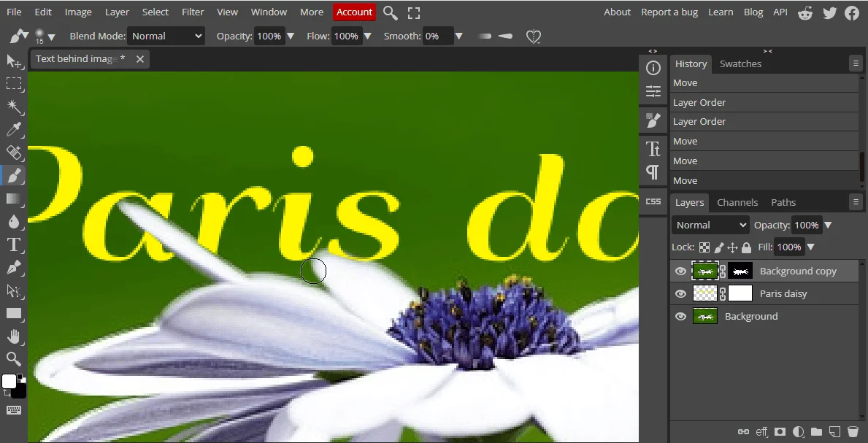Select the Zoom tool in toolbar
Screen dimensions: 868x443
pyautogui.click(x=14, y=358)
